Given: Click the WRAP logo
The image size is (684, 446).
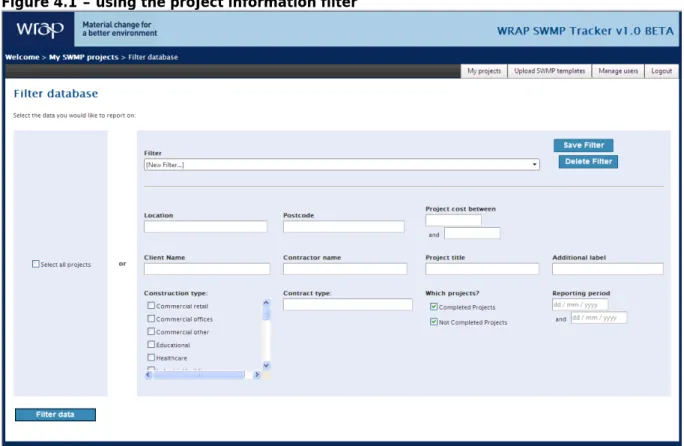Looking at the screenshot, I should tap(40, 30).
